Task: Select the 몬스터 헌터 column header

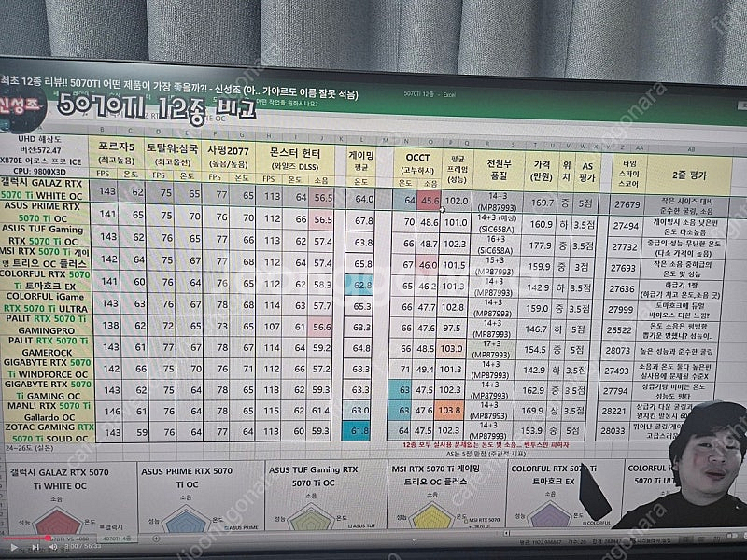Action: pyautogui.click(x=294, y=159)
